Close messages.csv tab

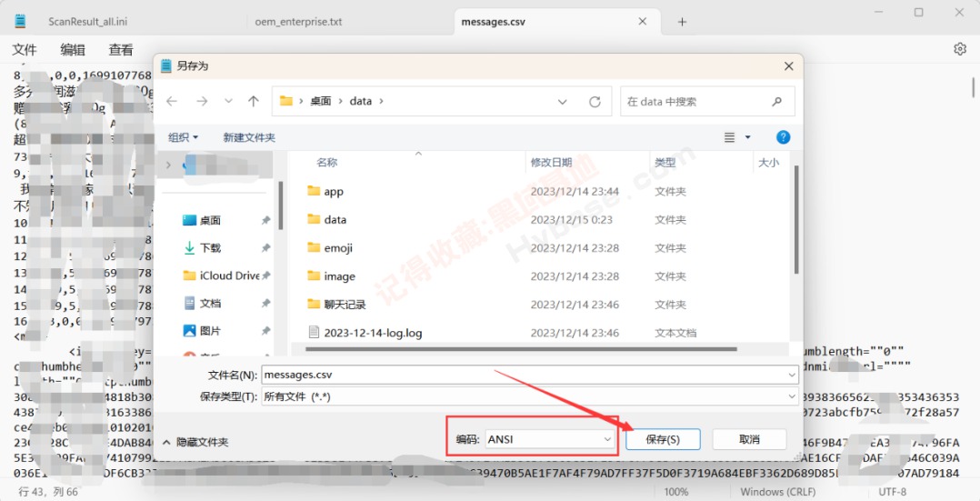643,21
